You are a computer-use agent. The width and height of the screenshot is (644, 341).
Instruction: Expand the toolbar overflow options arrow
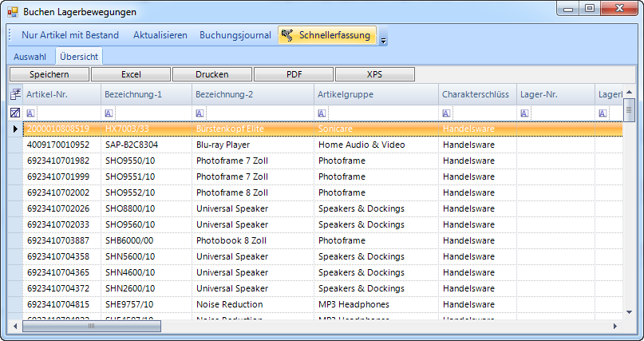(x=383, y=41)
